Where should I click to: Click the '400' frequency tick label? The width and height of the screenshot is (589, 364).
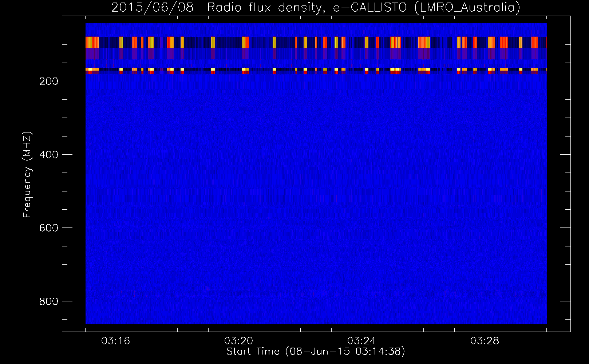click(48, 155)
